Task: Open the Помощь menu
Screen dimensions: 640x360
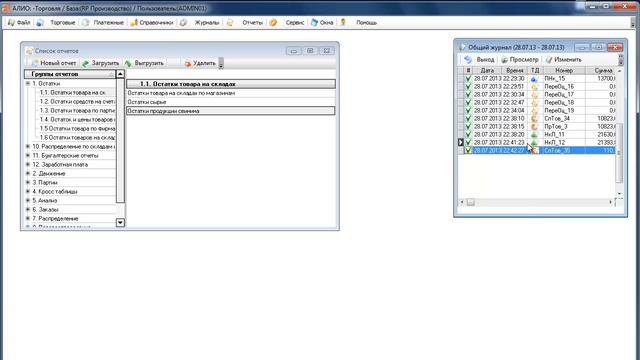Action: (x=366, y=22)
